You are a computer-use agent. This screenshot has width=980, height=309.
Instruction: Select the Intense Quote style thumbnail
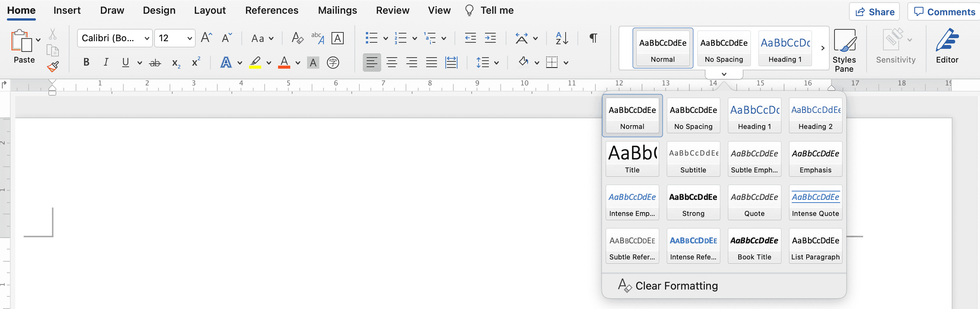click(x=815, y=202)
